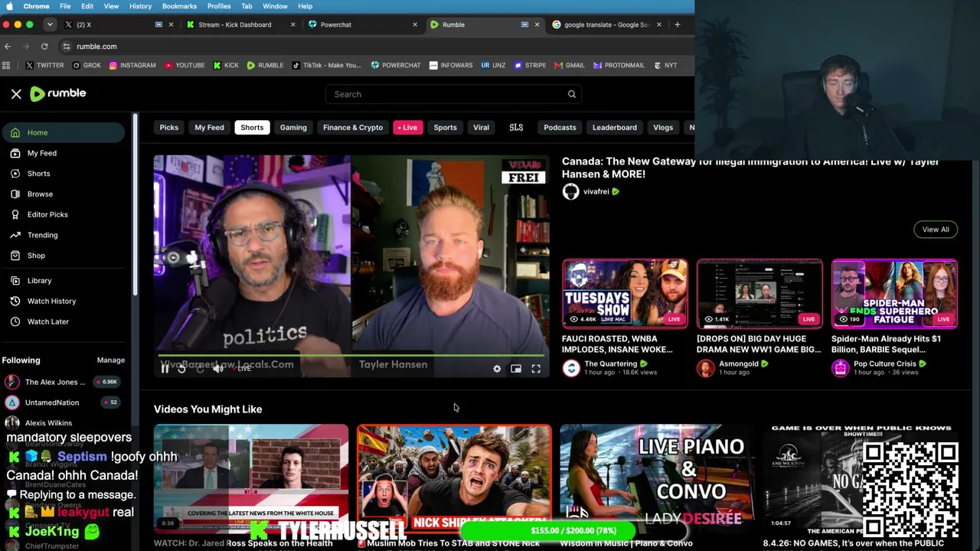This screenshot has width=980, height=551.
Task: Seek on the video progress bar
Action: coord(351,355)
